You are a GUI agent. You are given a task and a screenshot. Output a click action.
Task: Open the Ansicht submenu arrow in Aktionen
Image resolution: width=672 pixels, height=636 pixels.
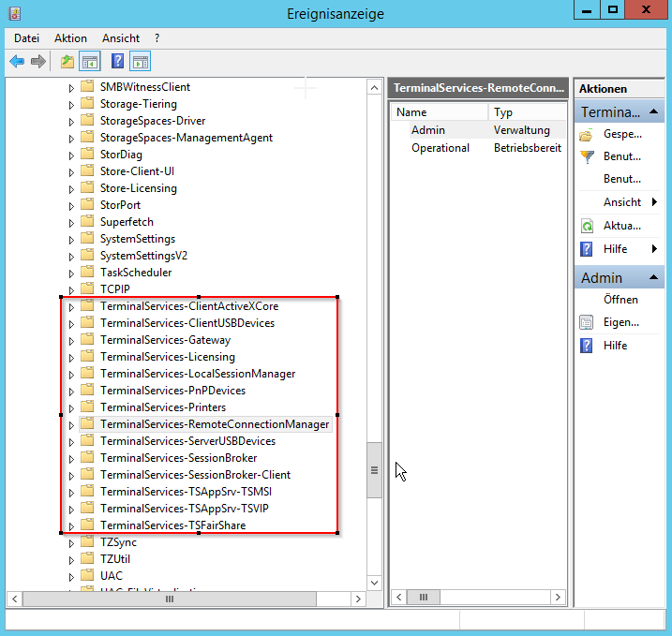point(654,201)
